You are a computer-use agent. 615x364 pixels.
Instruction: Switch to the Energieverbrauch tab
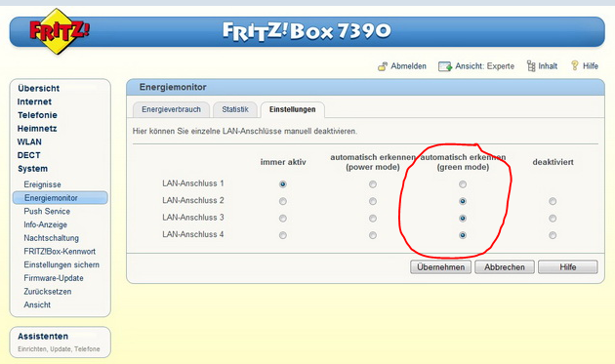(171, 109)
